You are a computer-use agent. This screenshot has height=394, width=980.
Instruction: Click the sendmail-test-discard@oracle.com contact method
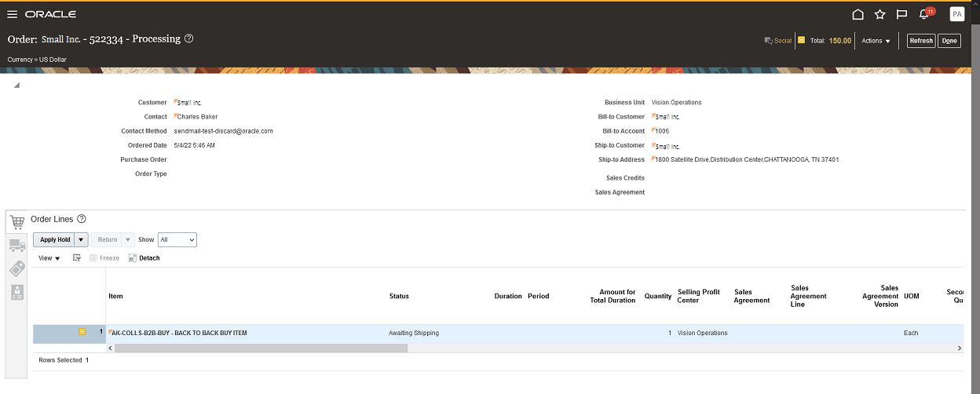[223, 131]
